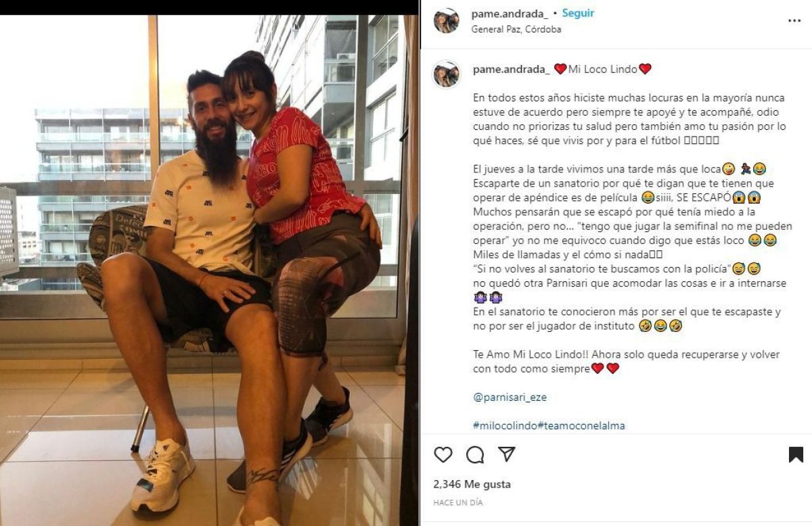
Task: Like the post with the heart icon
Action: [x=443, y=454]
